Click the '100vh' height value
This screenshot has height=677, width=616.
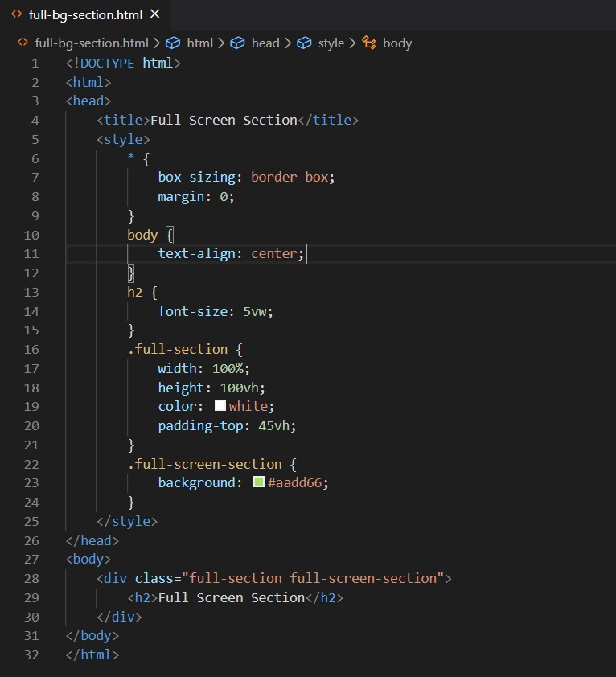240,388
